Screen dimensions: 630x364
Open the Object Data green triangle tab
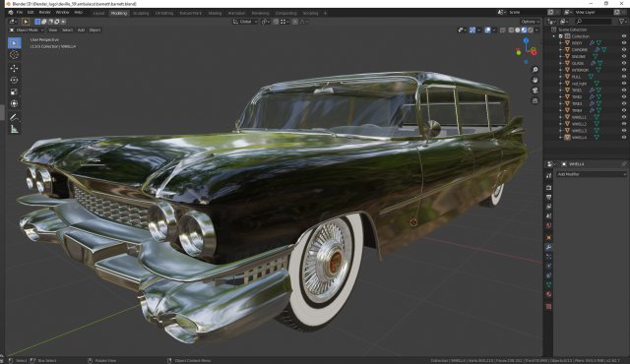click(549, 285)
